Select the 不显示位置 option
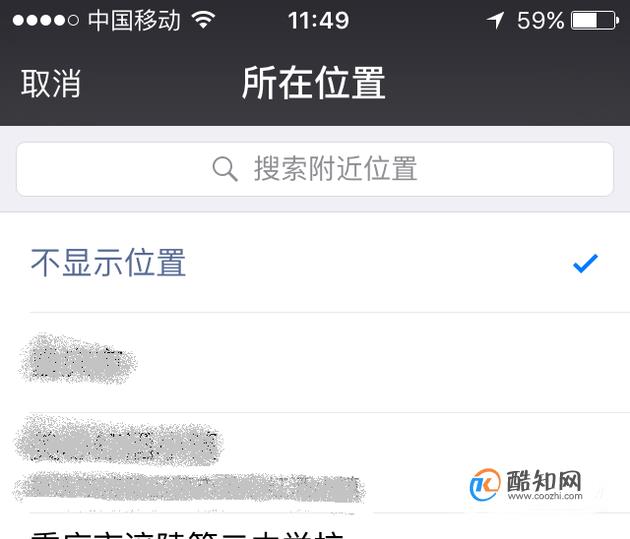The height and width of the screenshot is (539, 630). 315,263
